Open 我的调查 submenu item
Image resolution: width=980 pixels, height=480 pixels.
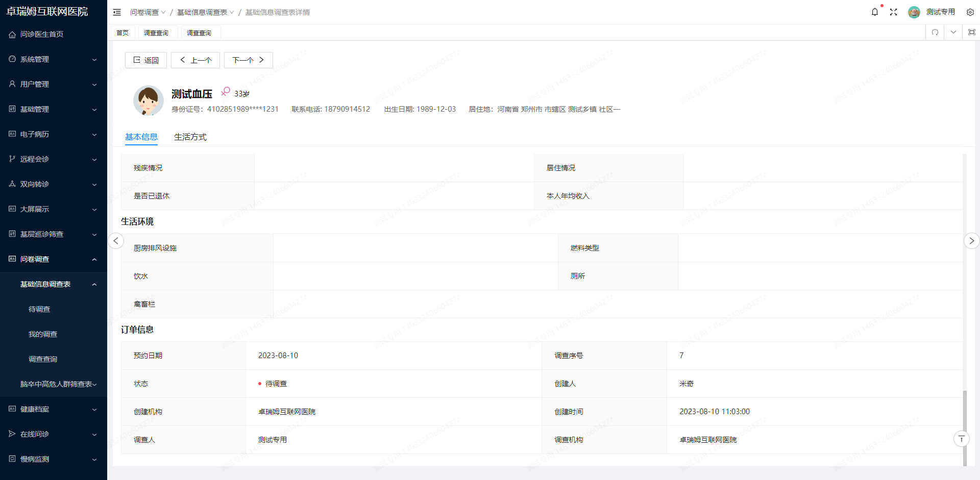(54, 334)
